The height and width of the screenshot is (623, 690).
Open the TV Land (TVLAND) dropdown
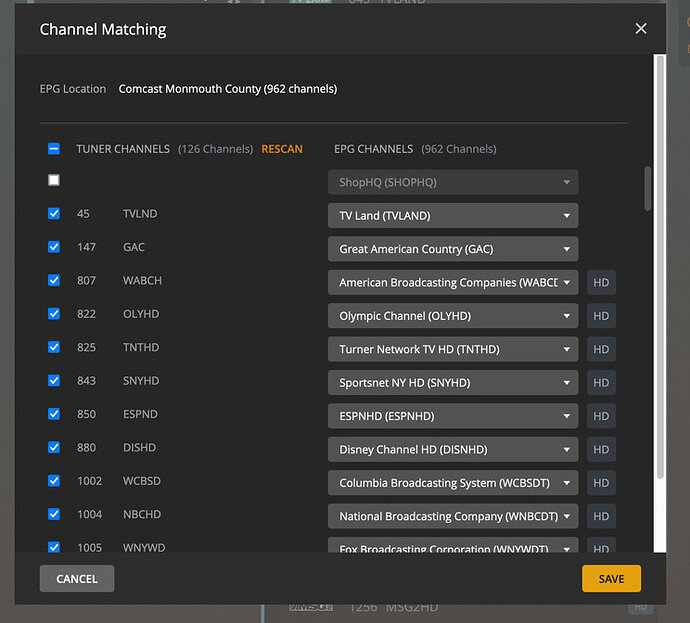453,216
